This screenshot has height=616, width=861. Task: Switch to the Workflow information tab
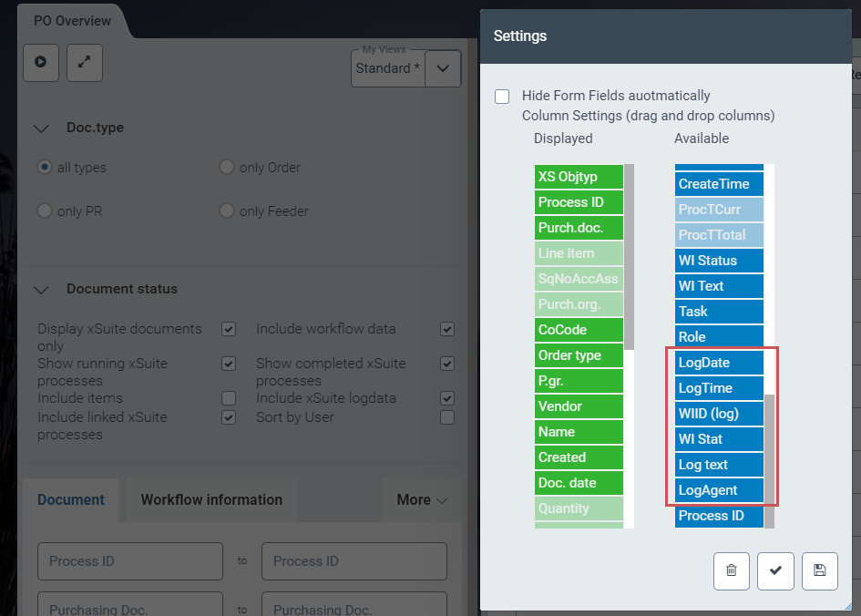click(211, 499)
